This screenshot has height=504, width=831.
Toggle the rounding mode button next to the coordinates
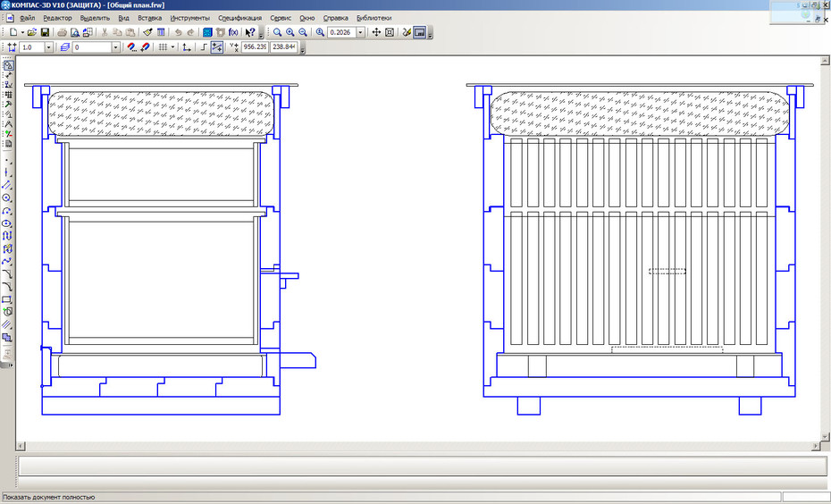[217, 47]
